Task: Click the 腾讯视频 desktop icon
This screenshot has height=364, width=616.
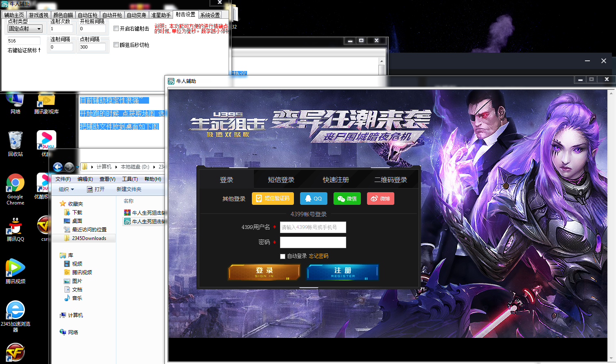Action: pos(16,271)
